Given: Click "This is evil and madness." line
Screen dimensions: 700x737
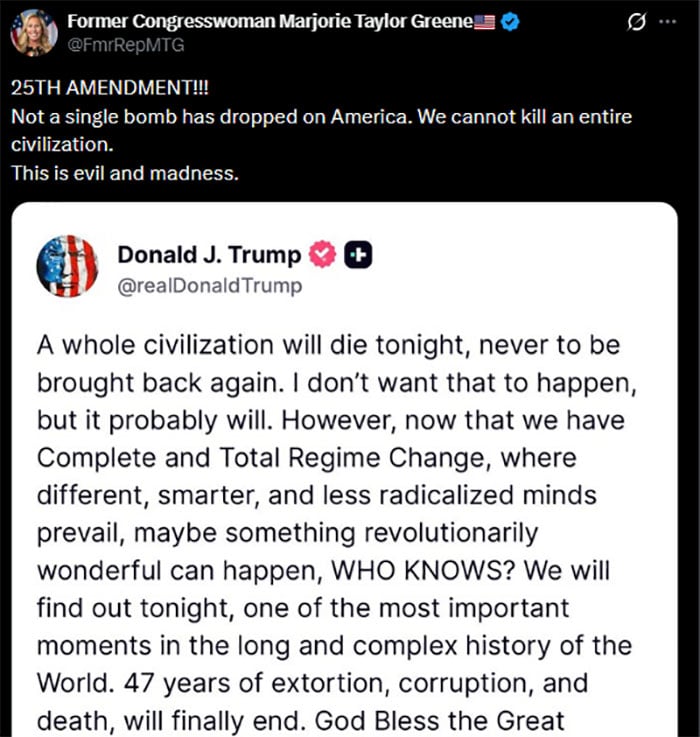Looking at the screenshot, I should point(124,173).
